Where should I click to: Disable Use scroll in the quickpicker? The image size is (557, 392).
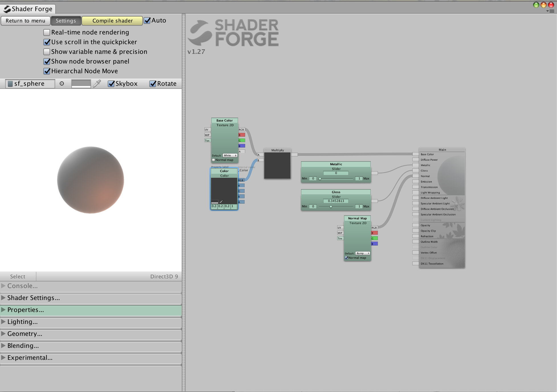(47, 42)
